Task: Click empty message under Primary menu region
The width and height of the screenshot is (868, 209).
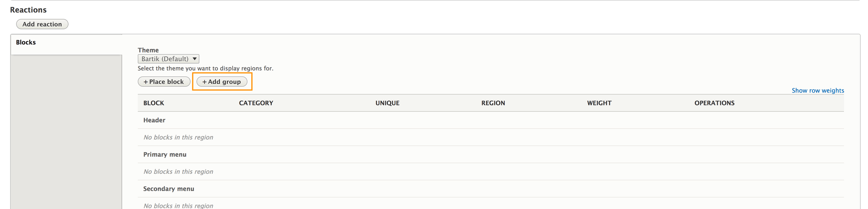Action: tap(178, 172)
